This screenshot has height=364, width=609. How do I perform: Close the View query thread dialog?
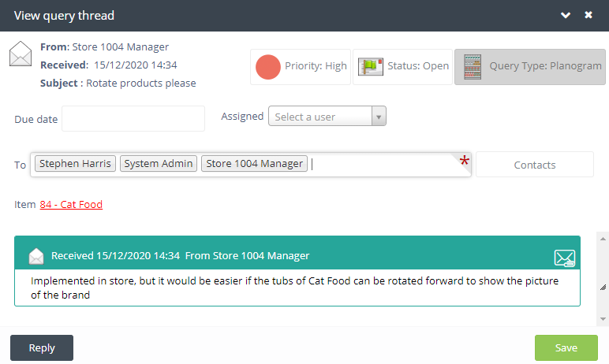pos(588,15)
